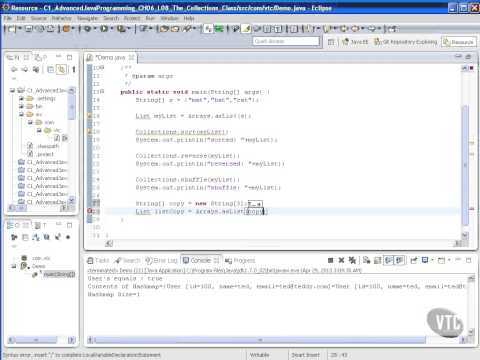Open the Source menu
The image size is (480, 360).
39,18
